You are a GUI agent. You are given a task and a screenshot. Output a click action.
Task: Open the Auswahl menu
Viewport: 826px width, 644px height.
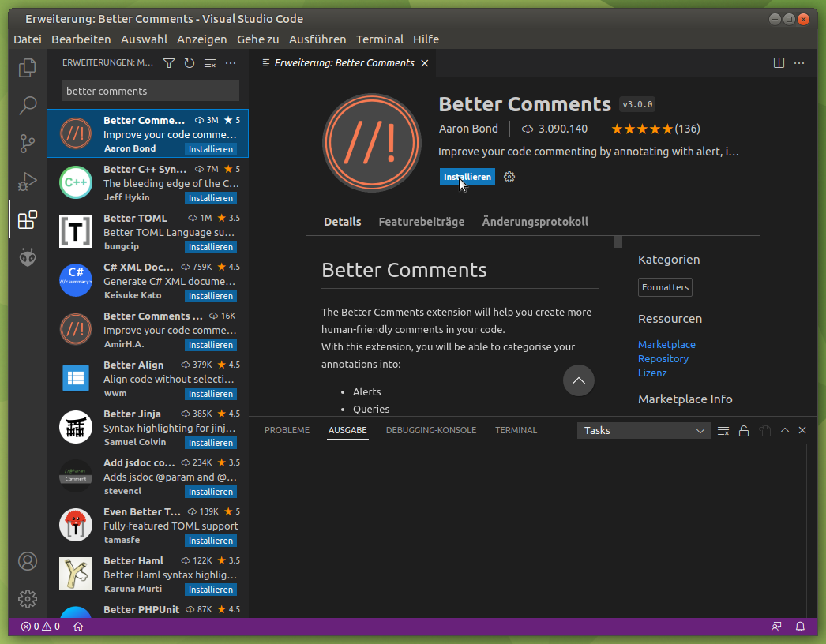point(144,39)
